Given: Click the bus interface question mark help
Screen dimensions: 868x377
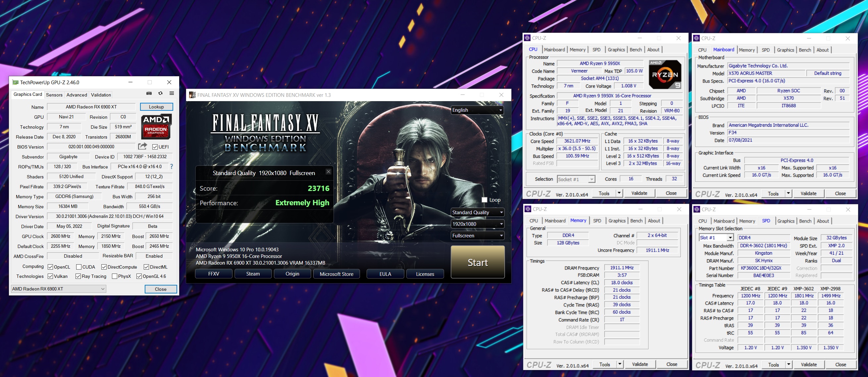Looking at the screenshot, I should 172,166.
